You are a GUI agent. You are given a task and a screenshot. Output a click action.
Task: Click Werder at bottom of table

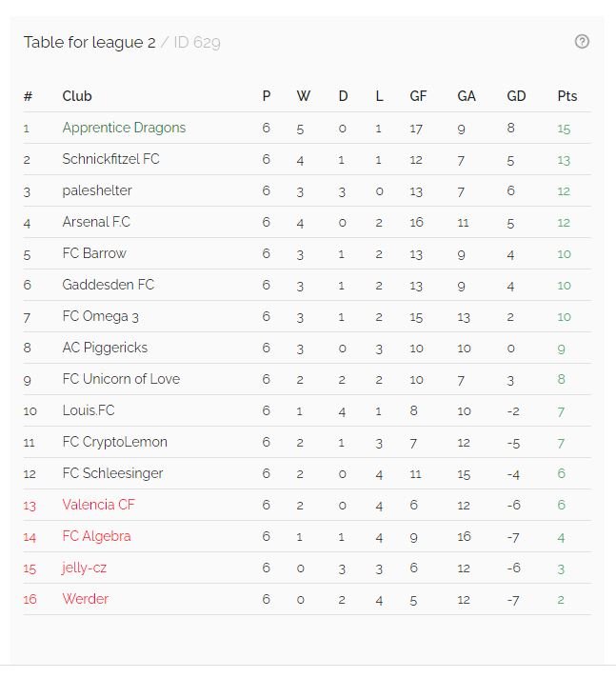[85, 599]
